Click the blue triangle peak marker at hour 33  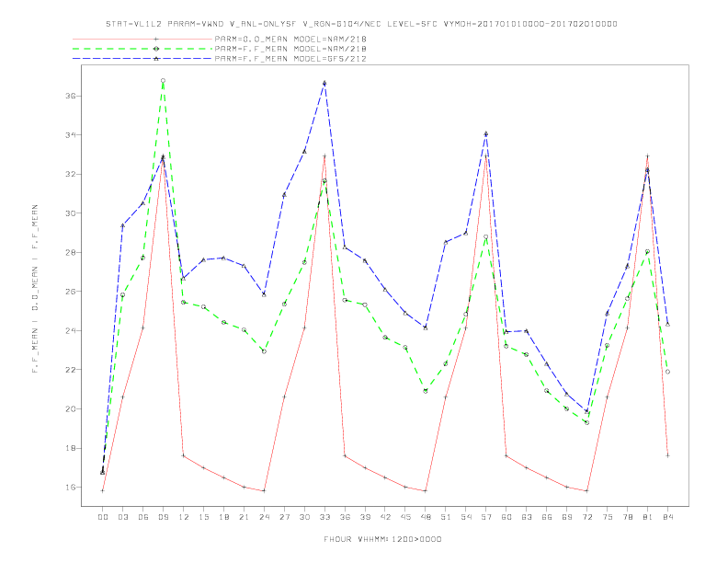tap(324, 83)
